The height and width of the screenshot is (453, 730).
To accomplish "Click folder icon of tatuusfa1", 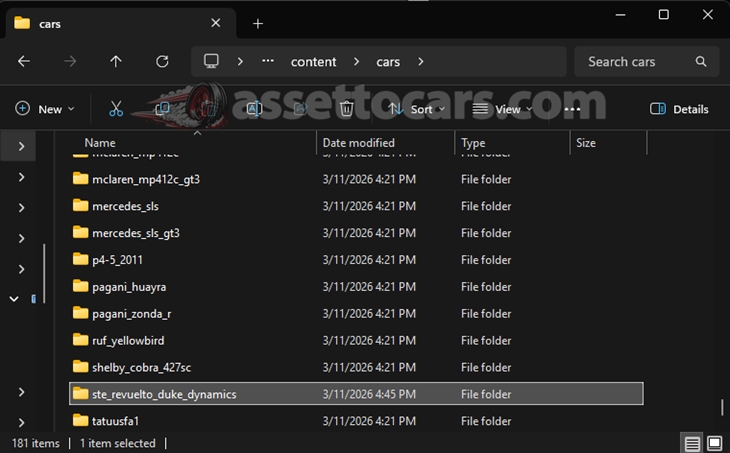I will click(x=81, y=420).
